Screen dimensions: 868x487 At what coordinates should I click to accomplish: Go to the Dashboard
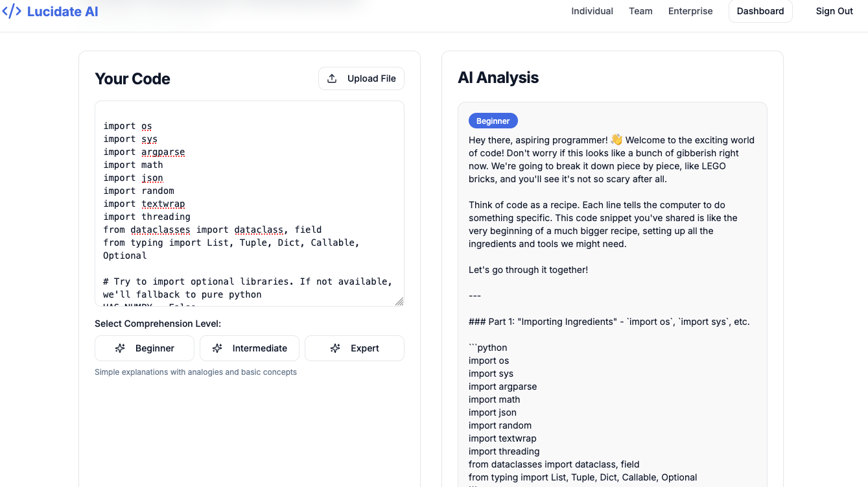[x=760, y=11]
